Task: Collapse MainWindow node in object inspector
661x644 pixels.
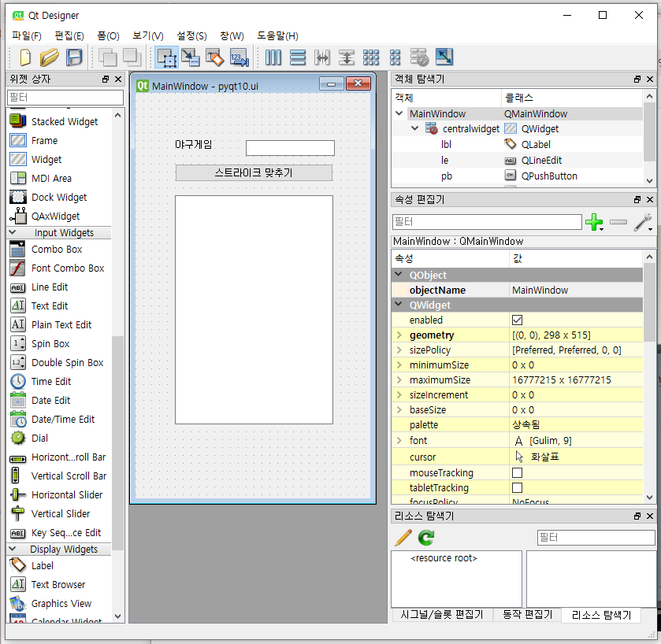Action: [399, 113]
